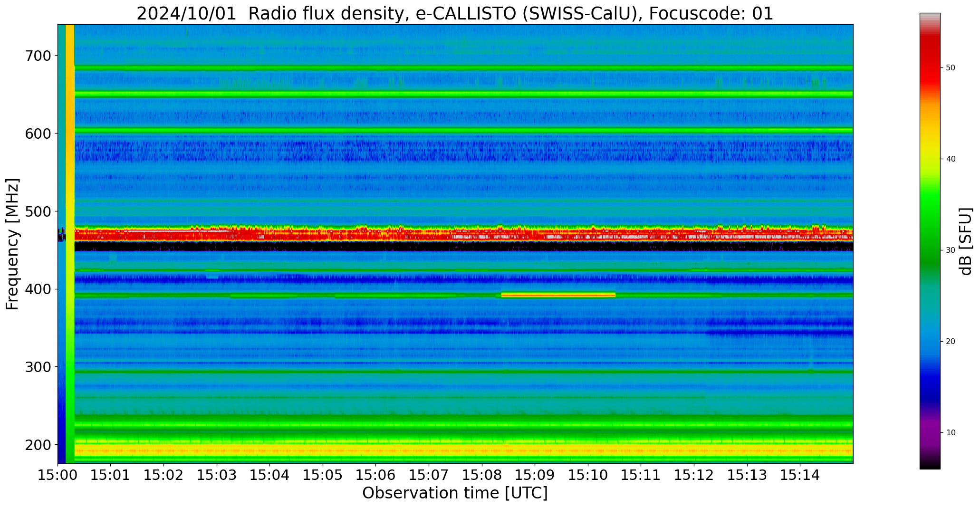Click the 15:04 time tick label
Screen dimensions: 980x507
(x=270, y=475)
